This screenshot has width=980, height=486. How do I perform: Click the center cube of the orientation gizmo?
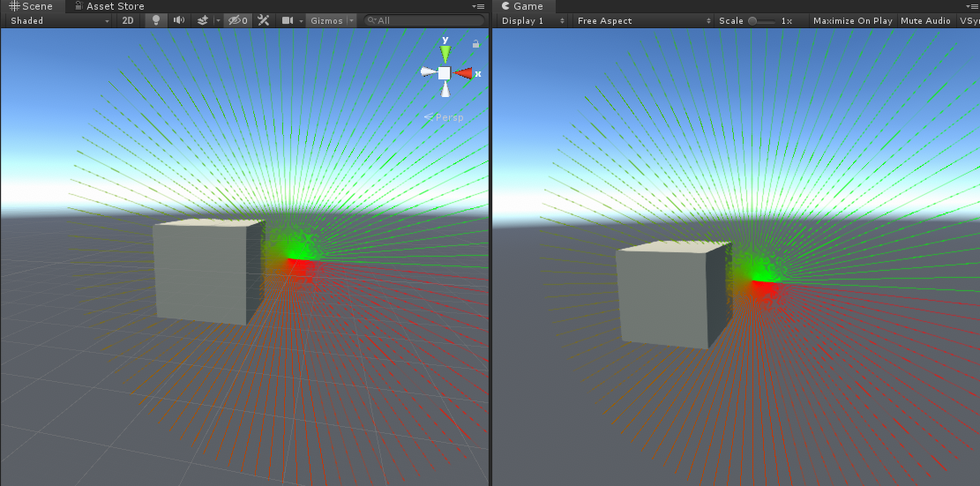(x=445, y=73)
